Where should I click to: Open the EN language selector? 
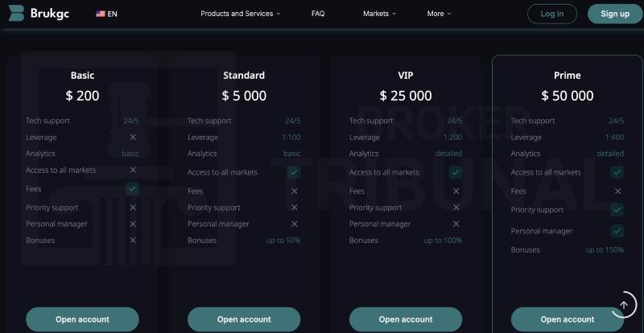click(107, 14)
